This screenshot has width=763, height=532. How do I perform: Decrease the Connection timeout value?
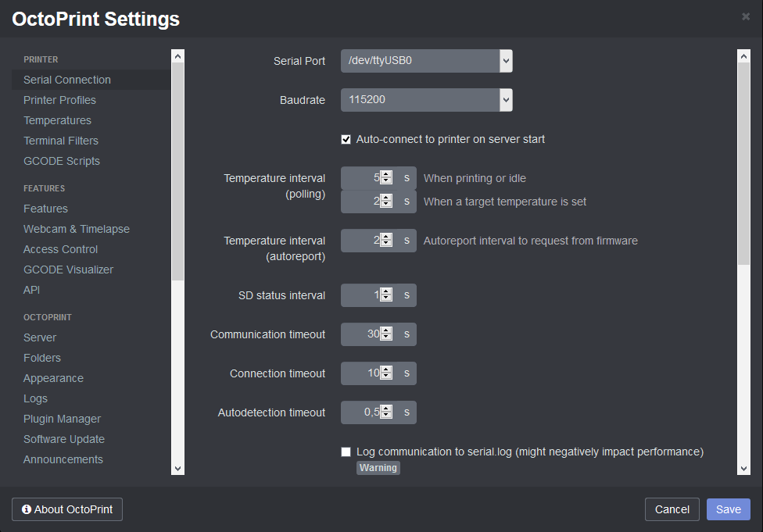pyautogui.click(x=387, y=377)
